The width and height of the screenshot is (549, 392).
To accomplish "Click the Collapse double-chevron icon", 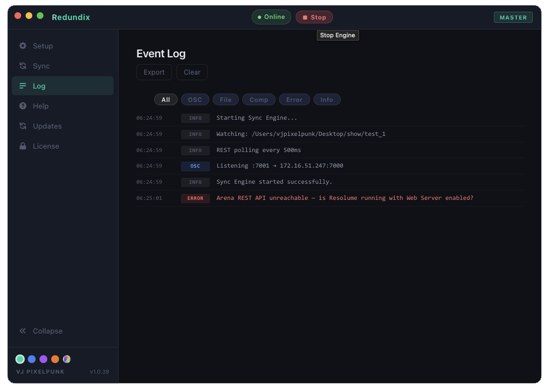I will click(x=23, y=331).
